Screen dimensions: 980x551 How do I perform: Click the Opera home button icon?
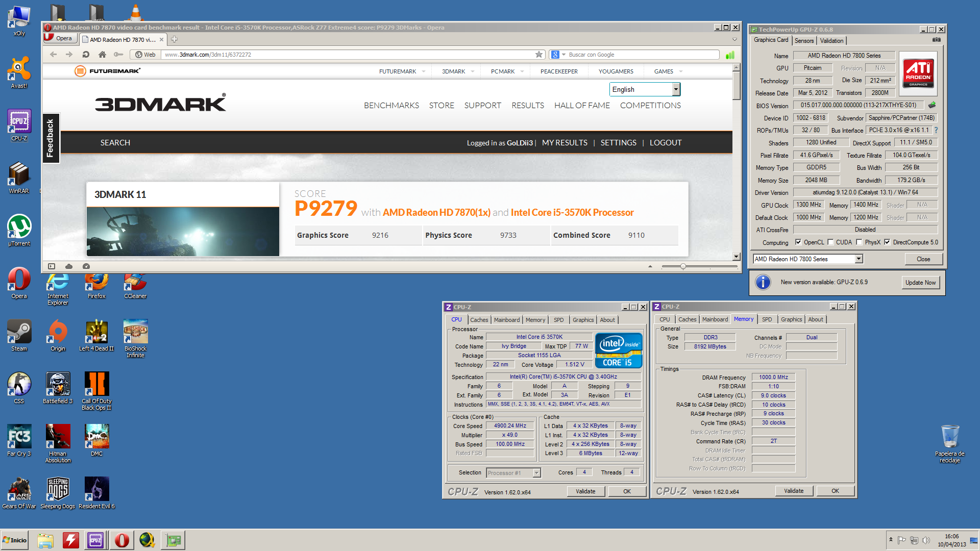tap(102, 55)
